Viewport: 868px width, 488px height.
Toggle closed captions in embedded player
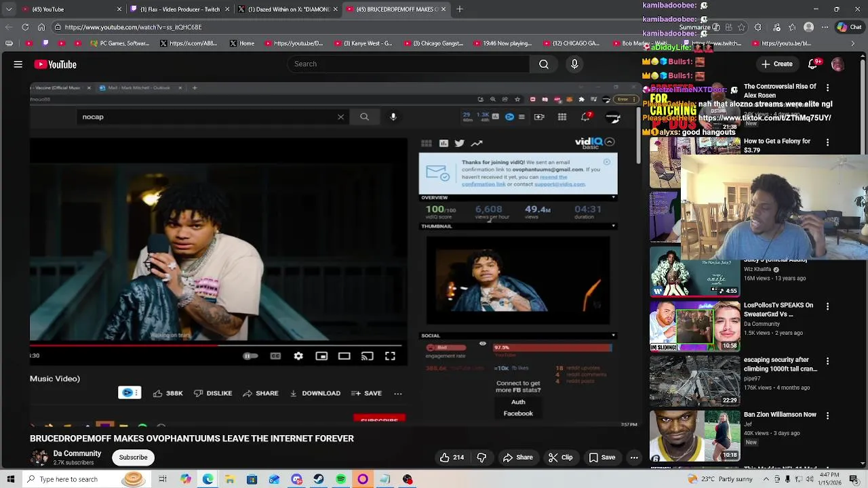tap(275, 356)
